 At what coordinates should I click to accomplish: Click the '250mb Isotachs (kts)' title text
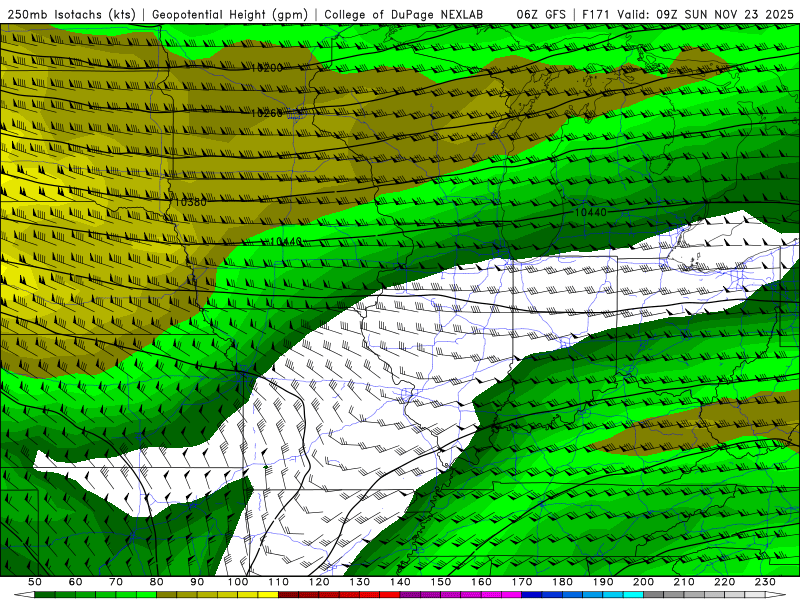tap(72, 14)
